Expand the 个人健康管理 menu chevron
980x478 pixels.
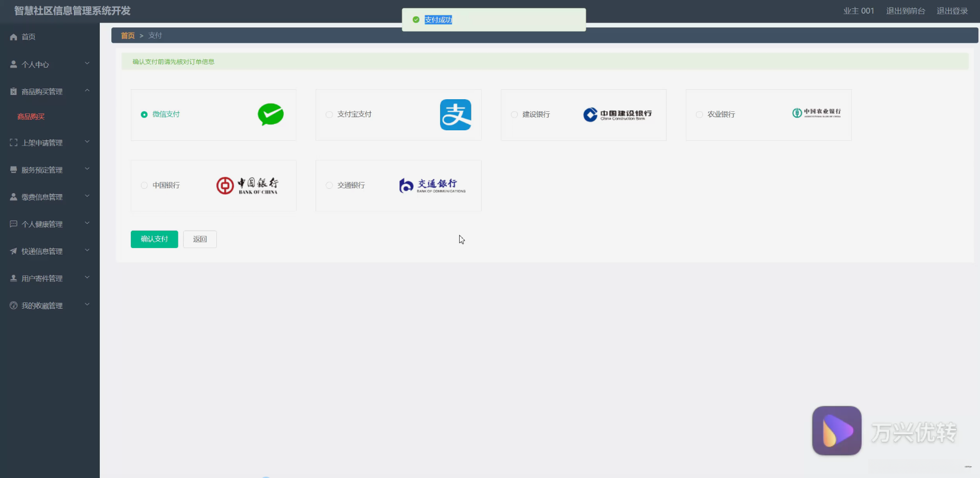click(87, 224)
